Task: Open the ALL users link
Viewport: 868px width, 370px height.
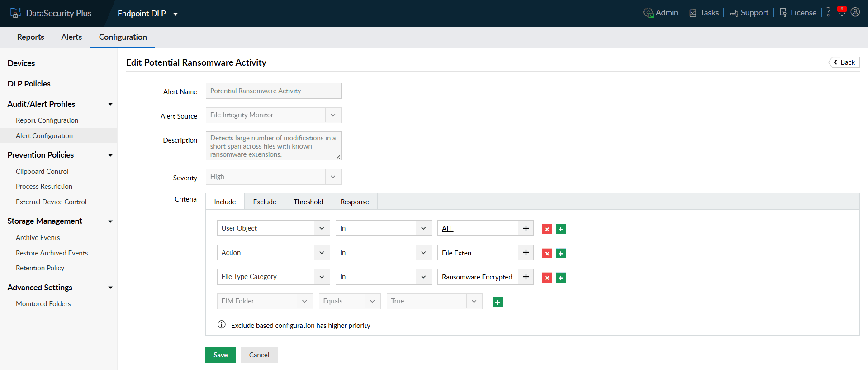Action: (x=447, y=229)
